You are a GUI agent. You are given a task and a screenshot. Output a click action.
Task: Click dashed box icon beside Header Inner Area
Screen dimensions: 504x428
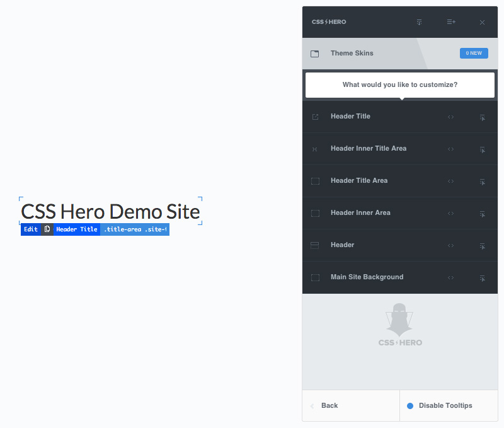[315, 213]
